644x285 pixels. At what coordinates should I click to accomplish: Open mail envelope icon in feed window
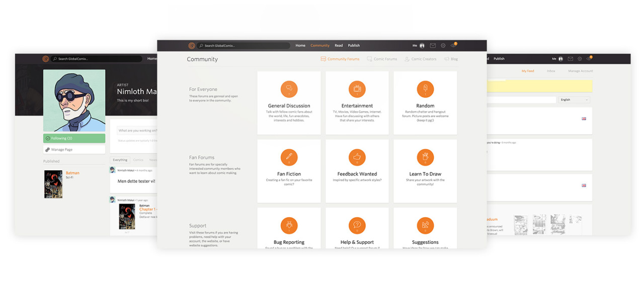click(570, 59)
